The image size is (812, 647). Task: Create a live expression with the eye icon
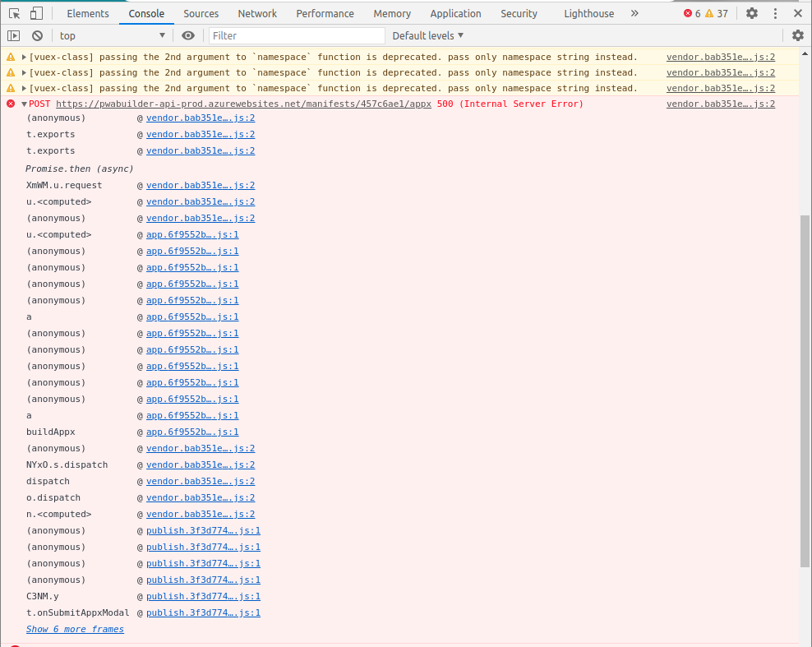pos(188,35)
